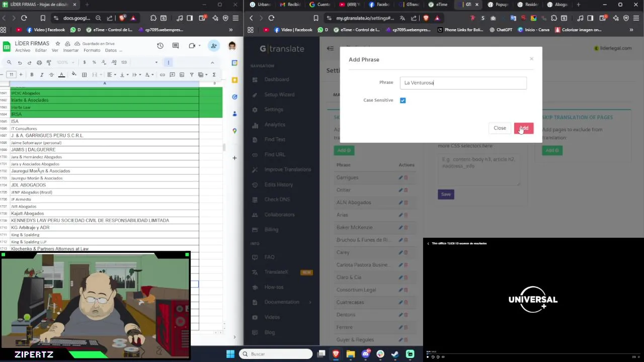Open comments icon in Google Sheets
Viewport: 644px width, 362px height.
click(x=176, y=46)
